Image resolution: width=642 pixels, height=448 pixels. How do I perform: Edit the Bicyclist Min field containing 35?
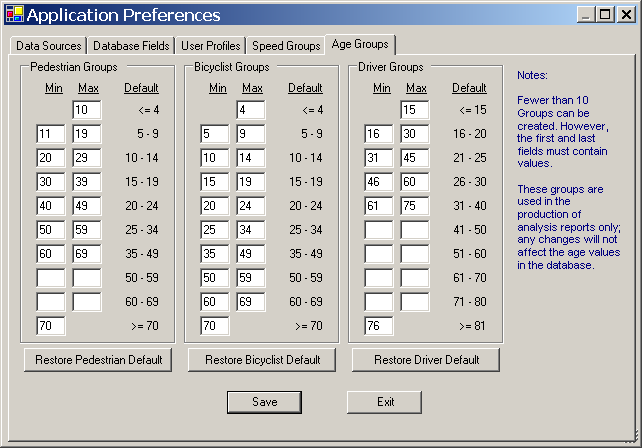click(215, 254)
